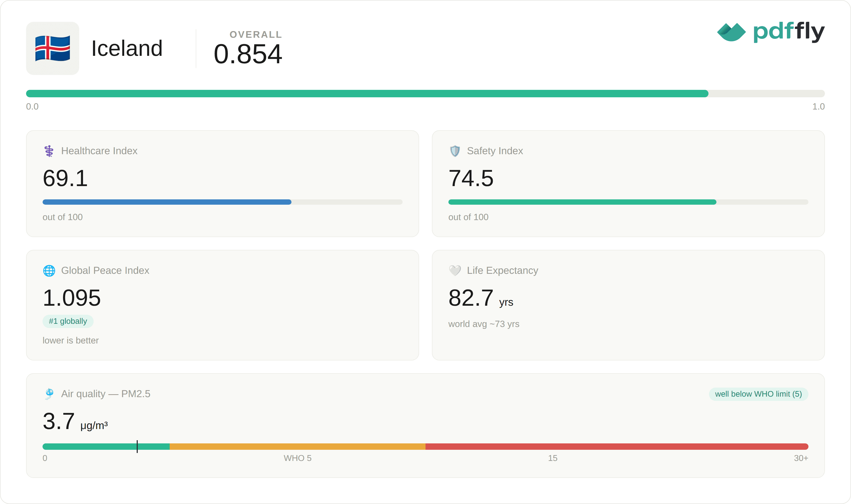Click the Global Peace Index globe icon
The height and width of the screenshot is (504, 851).
49,271
